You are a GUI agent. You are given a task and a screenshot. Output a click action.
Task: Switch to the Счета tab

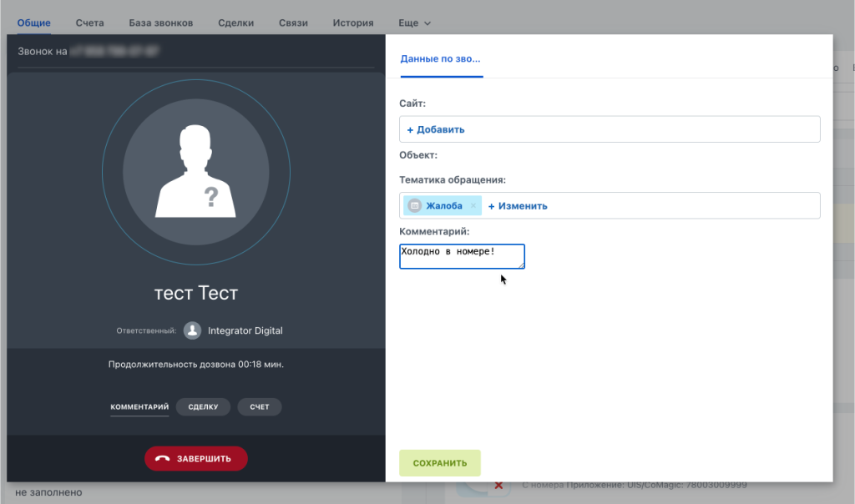point(90,23)
